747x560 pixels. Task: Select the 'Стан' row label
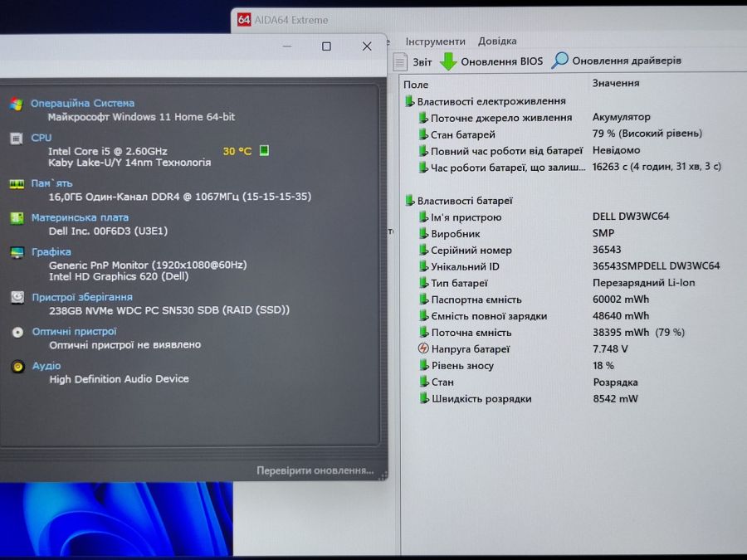pyautogui.click(x=442, y=382)
